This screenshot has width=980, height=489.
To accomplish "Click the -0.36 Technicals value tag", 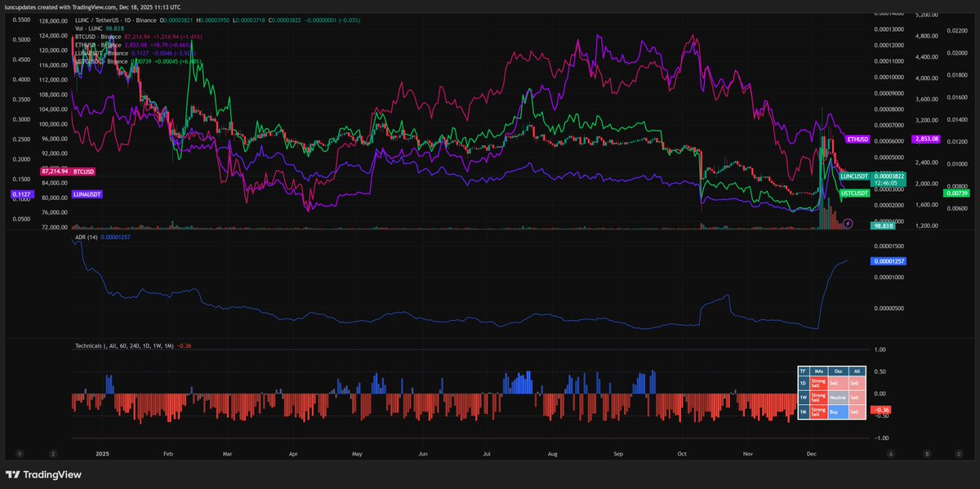I will point(881,410).
